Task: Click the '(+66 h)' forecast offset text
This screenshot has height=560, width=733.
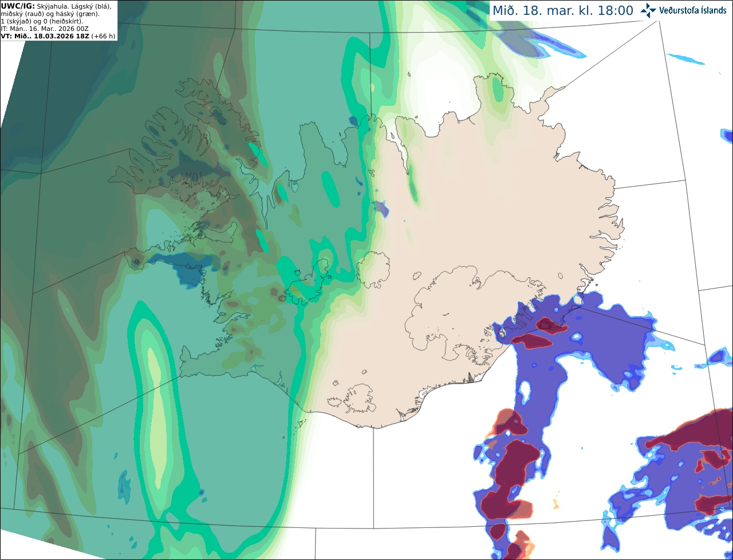Action: tap(103, 36)
